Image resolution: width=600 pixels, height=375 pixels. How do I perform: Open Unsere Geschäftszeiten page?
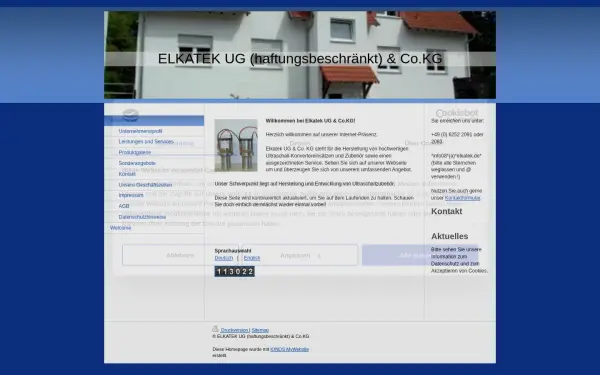(x=145, y=184)
